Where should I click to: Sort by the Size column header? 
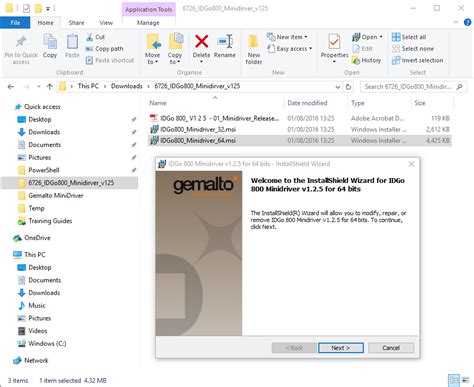point(420,103)
